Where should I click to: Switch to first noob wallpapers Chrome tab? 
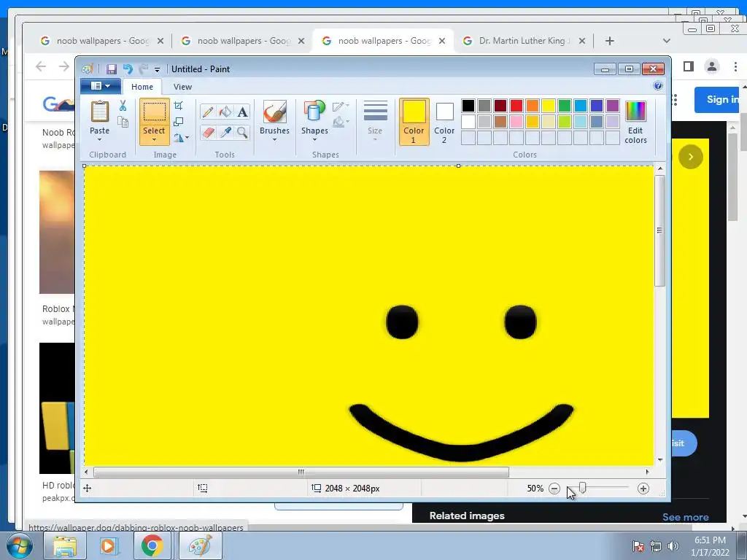pyautogui.click(x=102, y=41)
